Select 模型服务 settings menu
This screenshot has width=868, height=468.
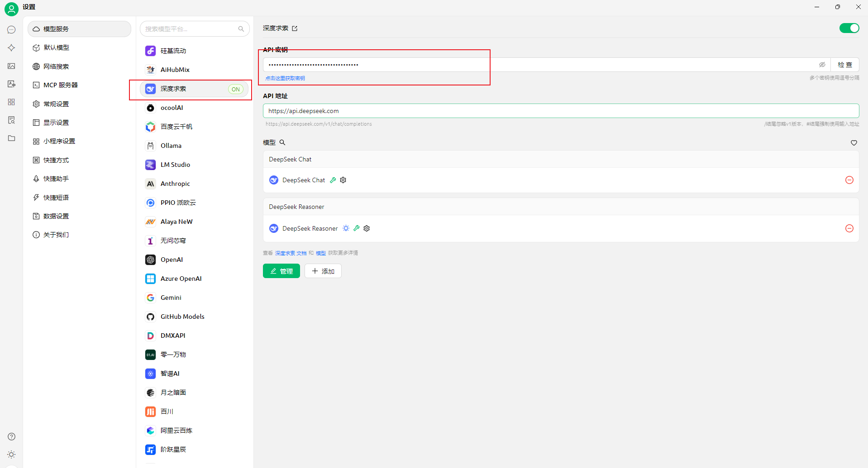[x=79, y=29]
